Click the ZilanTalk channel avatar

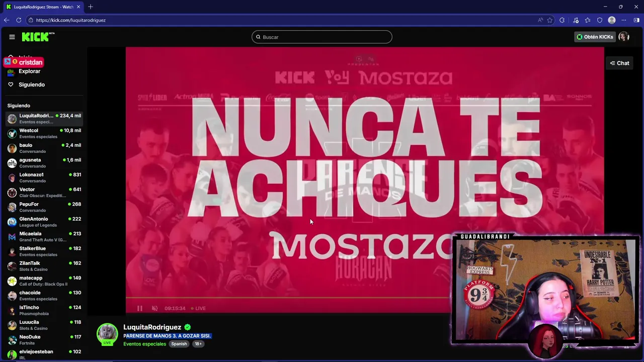pos(12,266)
